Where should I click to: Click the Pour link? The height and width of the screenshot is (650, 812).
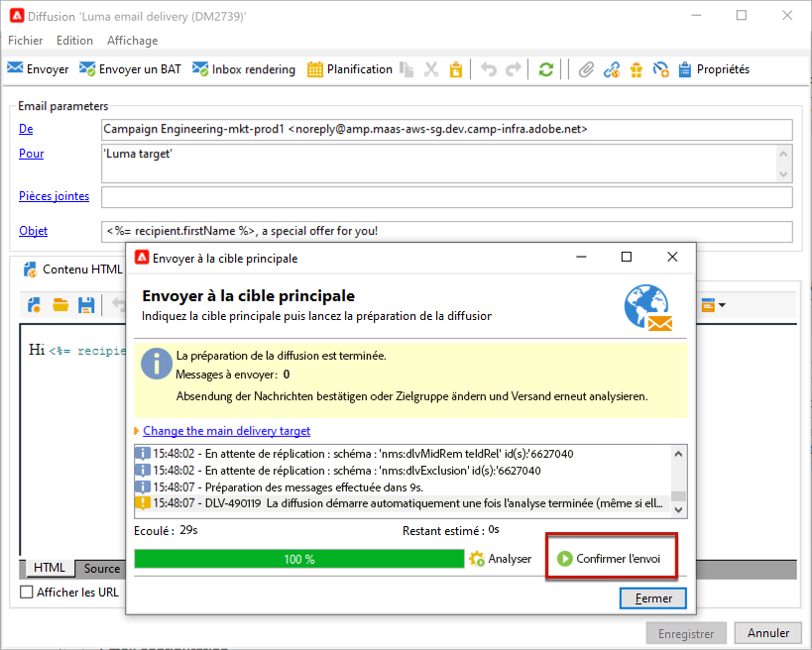pos(31,154)
